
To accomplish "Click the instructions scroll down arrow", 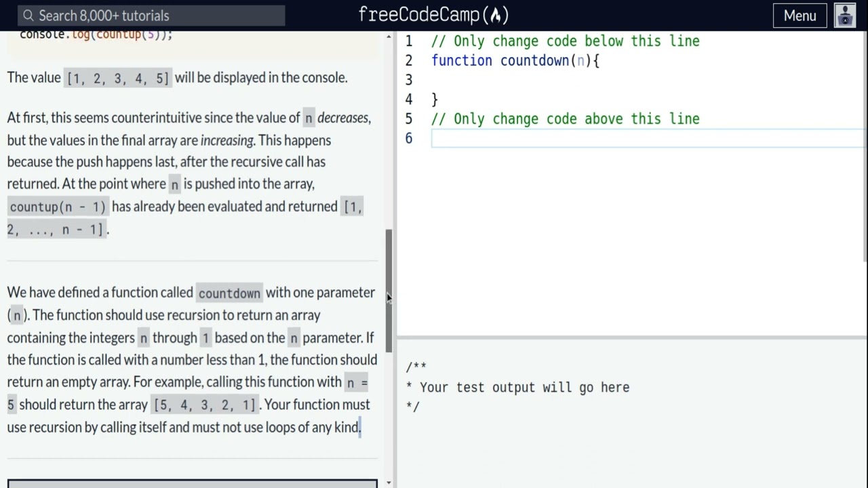I will click(x=389, y=483).
